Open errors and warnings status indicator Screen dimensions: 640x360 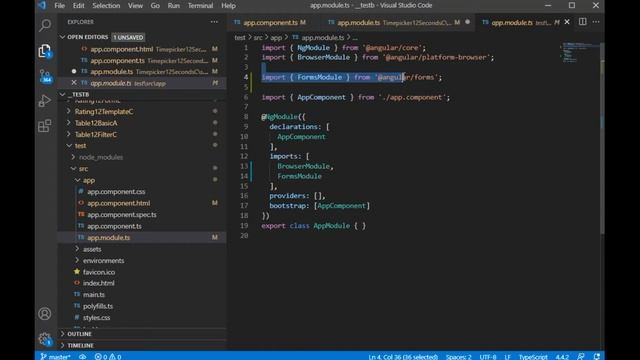(x=108, y=356)
